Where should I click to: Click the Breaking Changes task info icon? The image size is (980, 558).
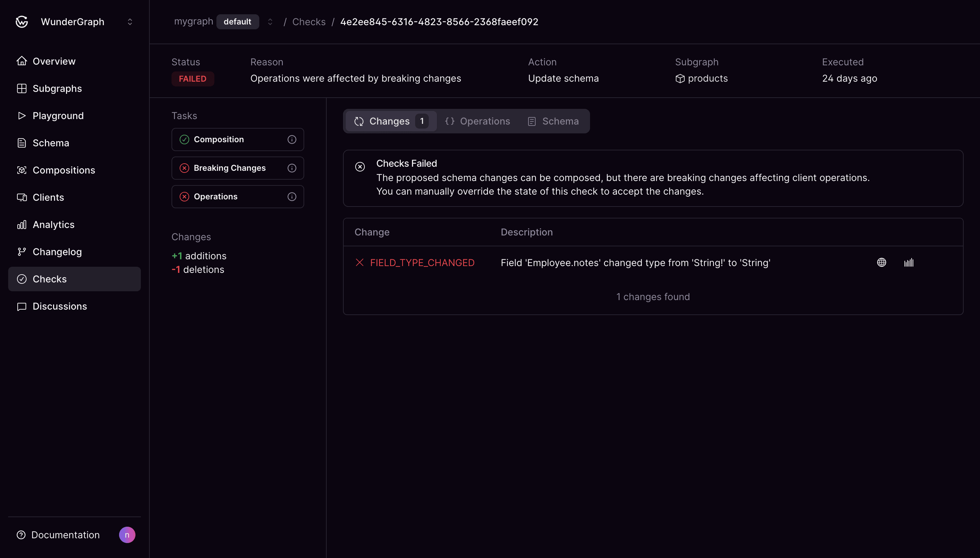click(x=291, y=168)
